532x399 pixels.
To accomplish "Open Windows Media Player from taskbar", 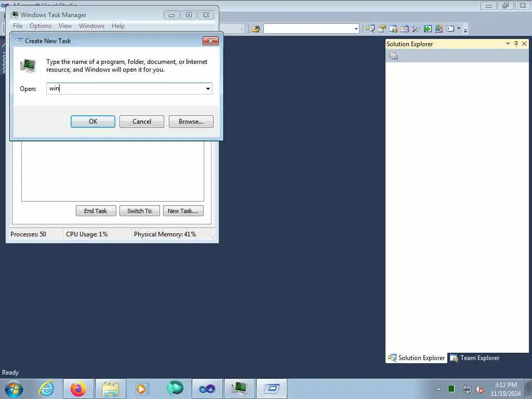I will click(141, 389).
